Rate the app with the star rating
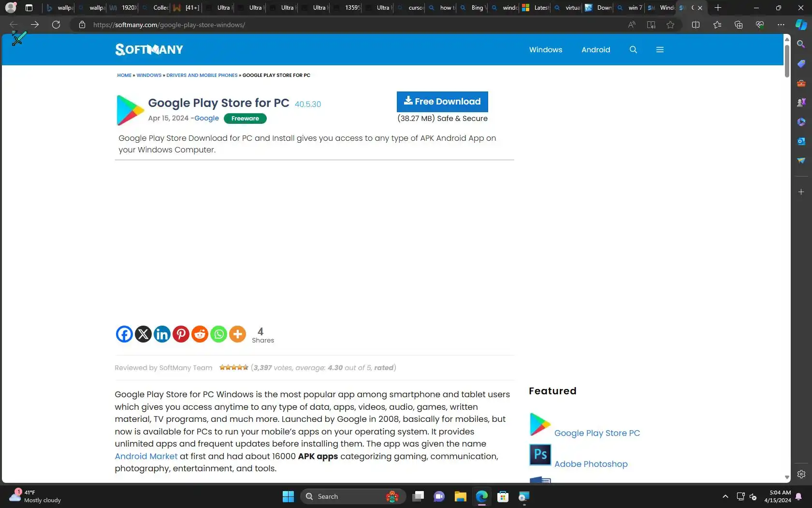This screenshot has width=812, height=508. [233, 367]
